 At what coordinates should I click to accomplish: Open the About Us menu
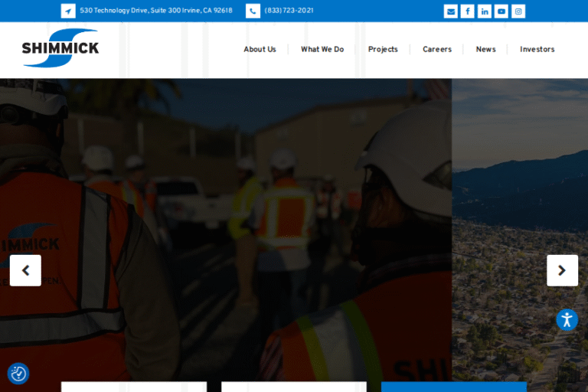[x=260, y=49]
